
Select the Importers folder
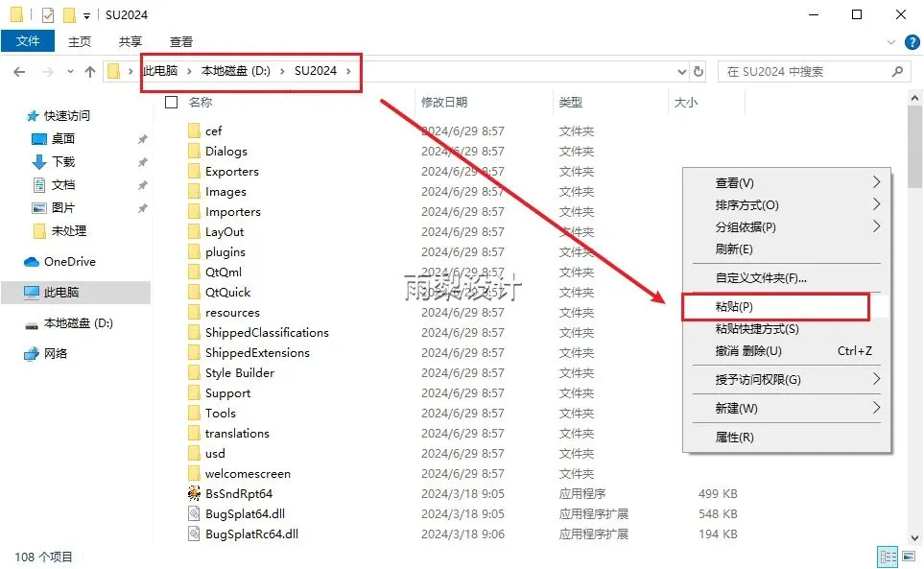233,212
